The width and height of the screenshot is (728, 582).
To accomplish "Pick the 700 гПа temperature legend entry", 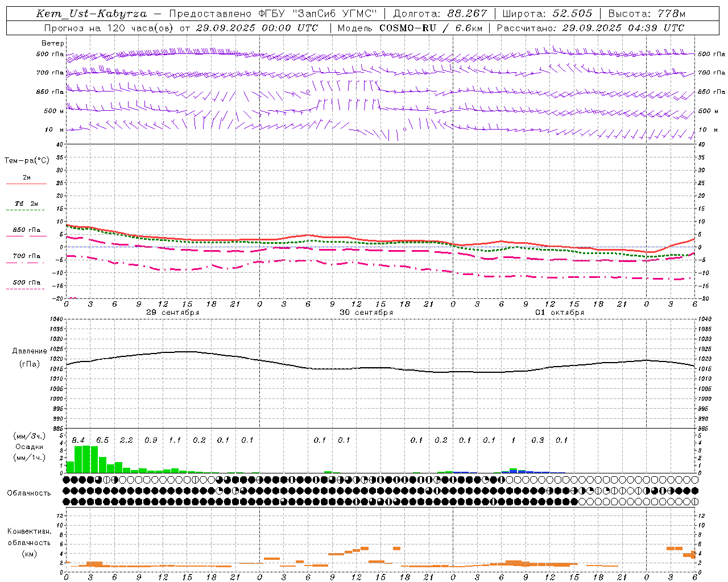I will point(26,256).
